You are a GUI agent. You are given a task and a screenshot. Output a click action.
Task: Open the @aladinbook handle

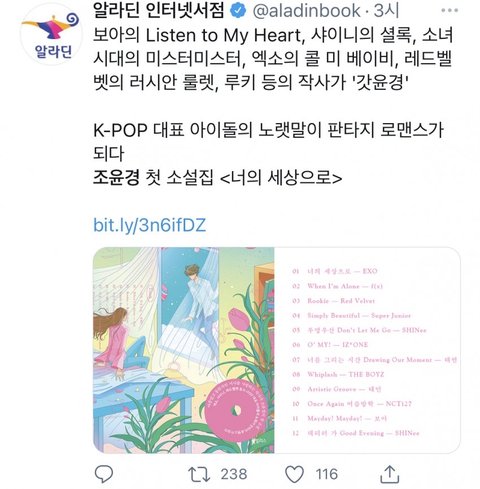pos(307,11)
